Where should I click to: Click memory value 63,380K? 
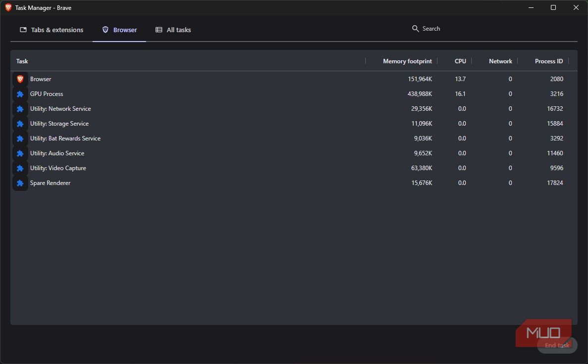click(422, 168)
